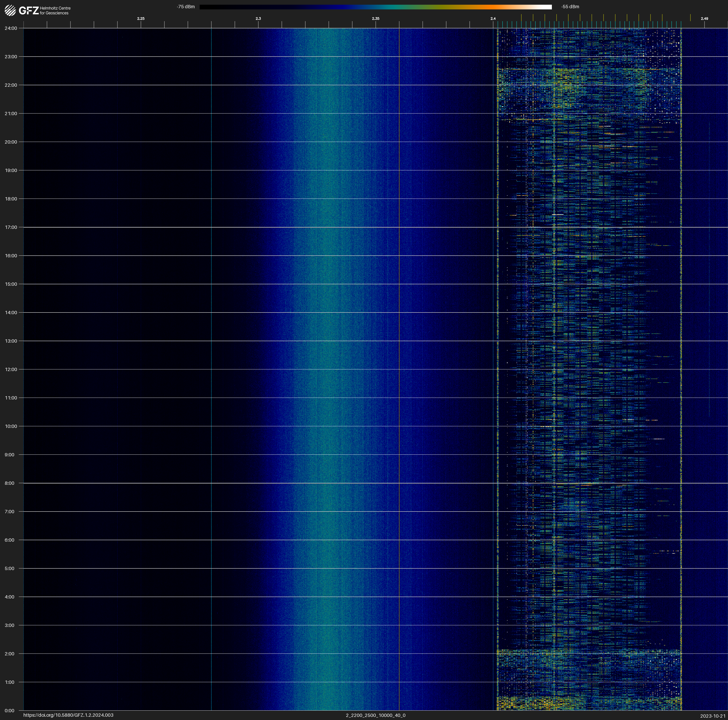
Task: Click the 12:00 time axis label
Action: (x=11, y=369)
